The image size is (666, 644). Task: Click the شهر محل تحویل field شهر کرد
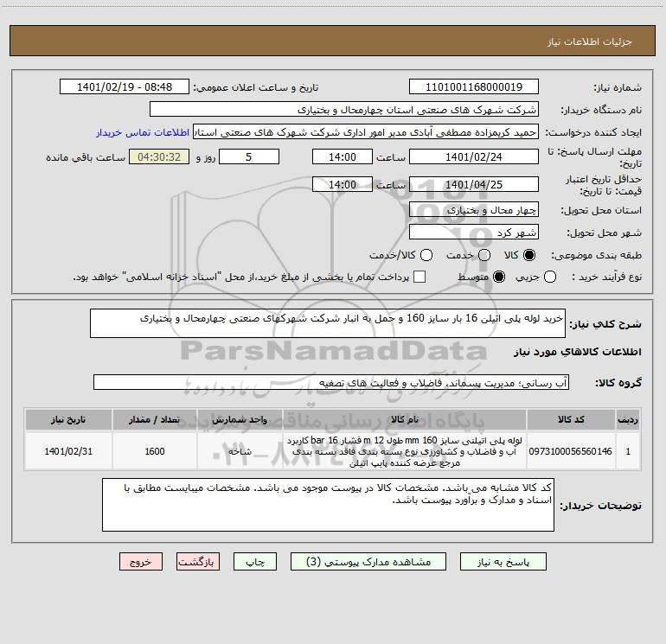point(474,233)
